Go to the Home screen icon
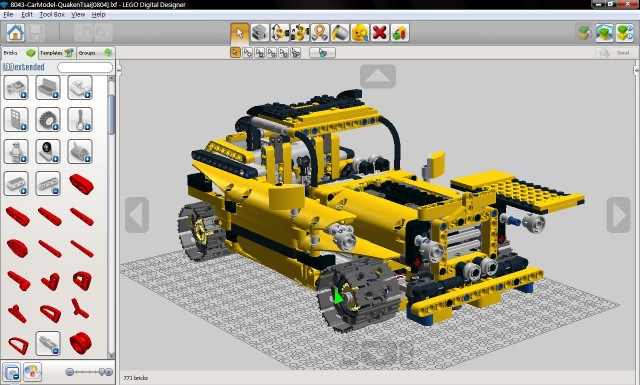This screenshot has width=640, height=385. tap(16, 33)
